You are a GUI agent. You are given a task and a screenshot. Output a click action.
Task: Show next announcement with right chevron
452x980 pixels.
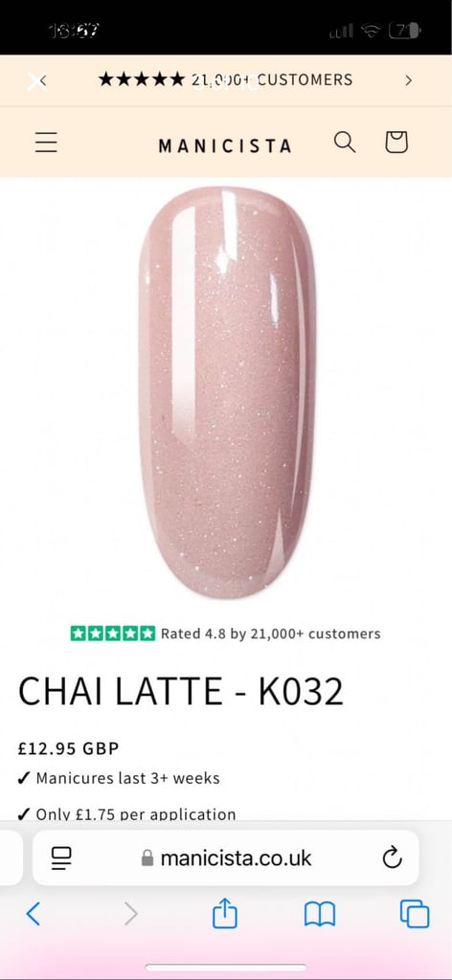tap(408, 80)
